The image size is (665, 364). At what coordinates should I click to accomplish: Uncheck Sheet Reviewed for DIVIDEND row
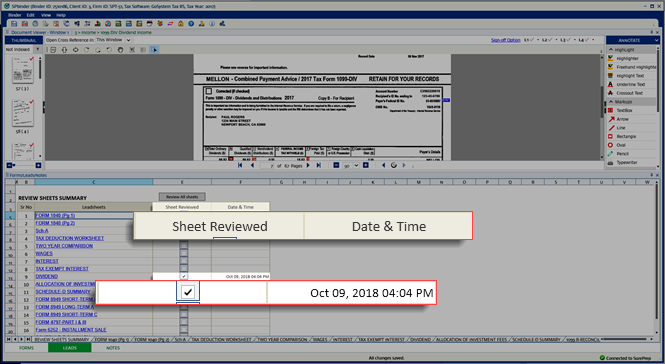(x=184, y=276)
